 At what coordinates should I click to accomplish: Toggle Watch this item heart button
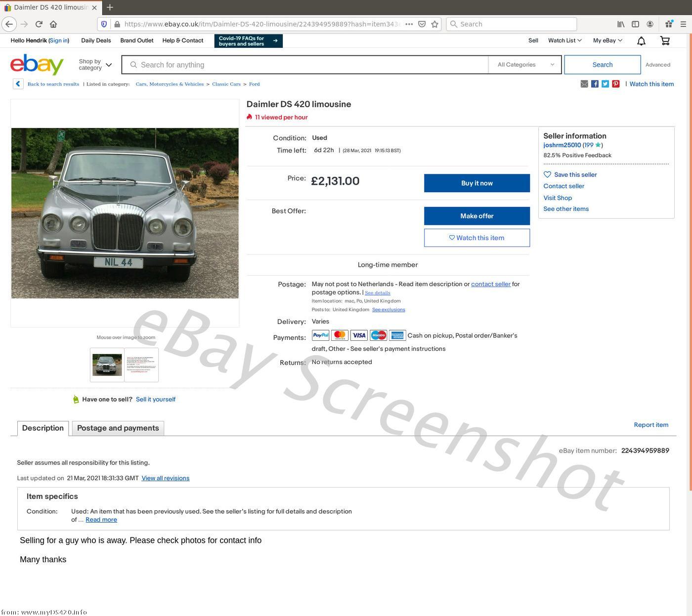(476, 238)
